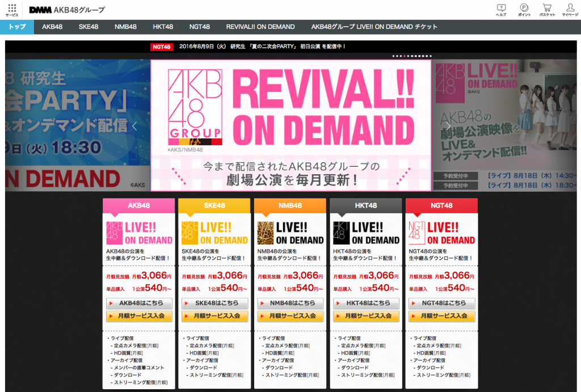Screen dimensions: 581x392
Task: Click ストリーミング配信 in the SKE48 card list
Action: pos(216,375)
